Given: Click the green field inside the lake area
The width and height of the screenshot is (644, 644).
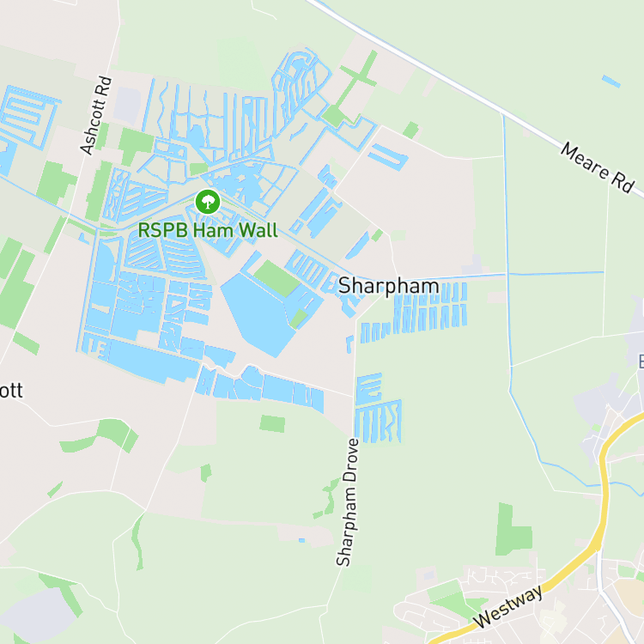Looking at the screenshot, I should point(276,278).
